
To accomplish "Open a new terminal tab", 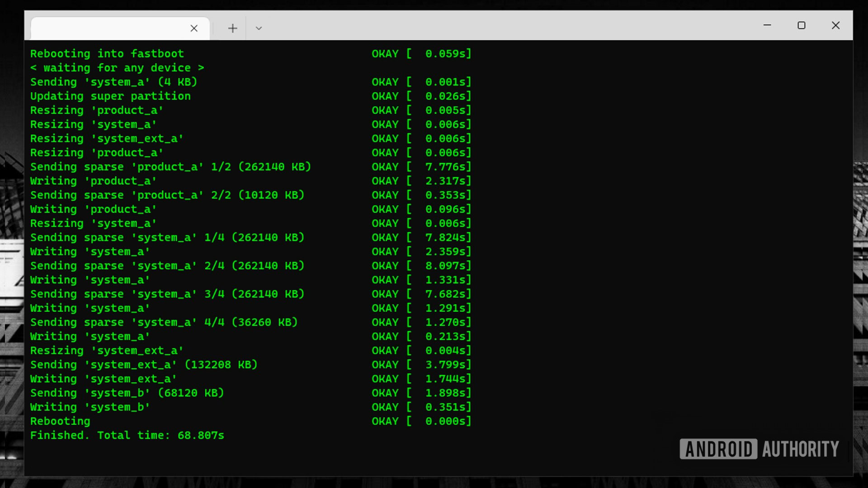I will click(232, 28).
